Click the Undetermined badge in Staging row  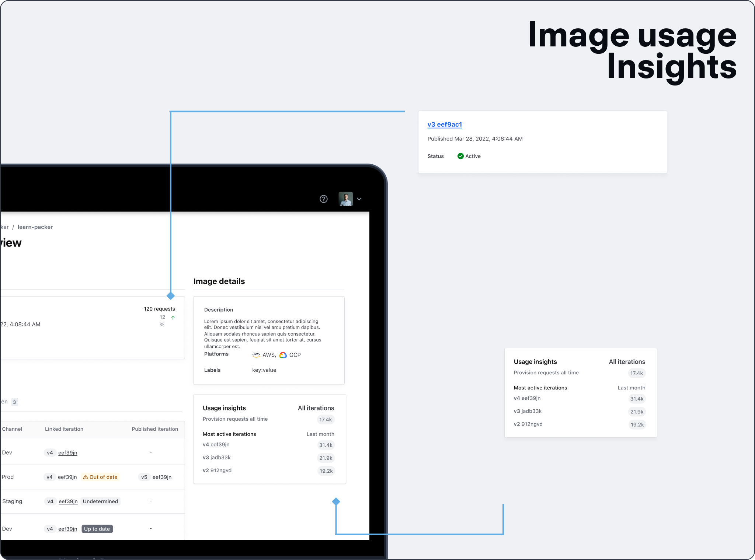(100, 501)
